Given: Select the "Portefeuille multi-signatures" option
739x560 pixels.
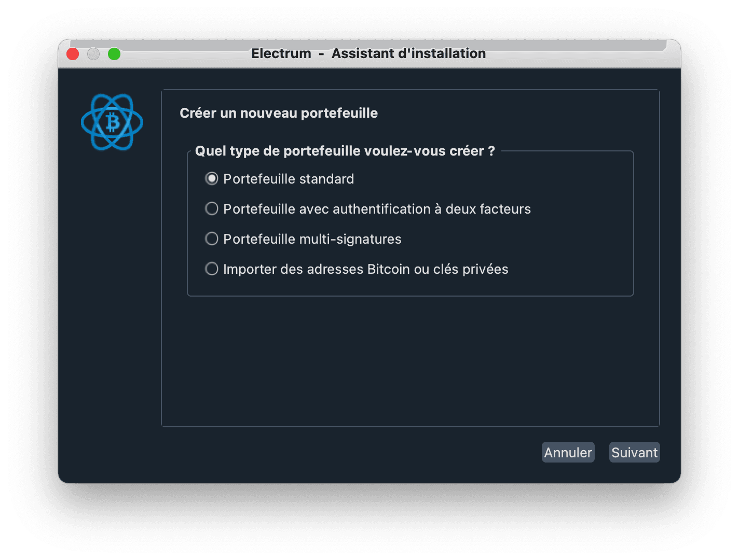Looking at the screenshot, I should [x=212, y=239].
